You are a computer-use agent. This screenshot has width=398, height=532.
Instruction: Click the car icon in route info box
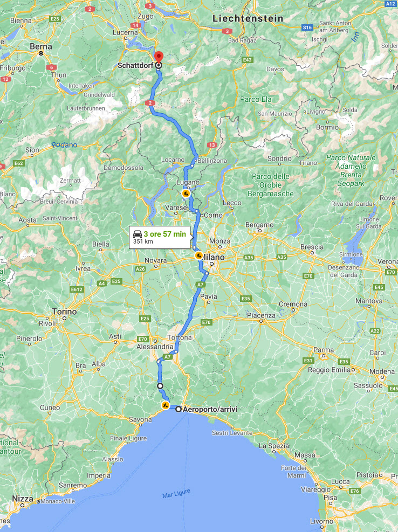click(138, 234)
